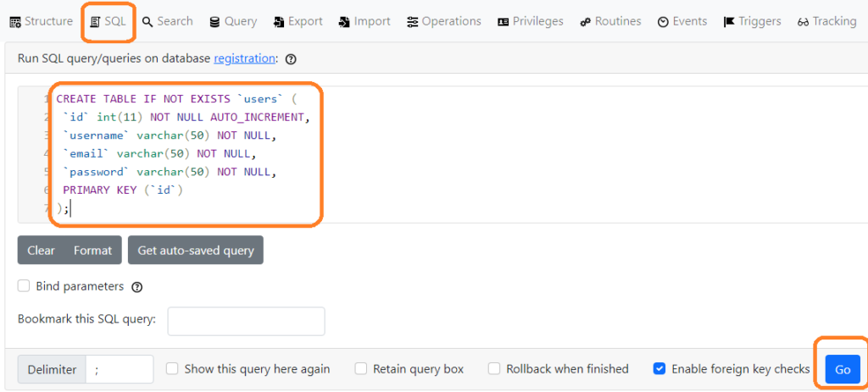Check Show this query here again
The height and width of the screenshot is (392, 868).
tap(172, 369)
